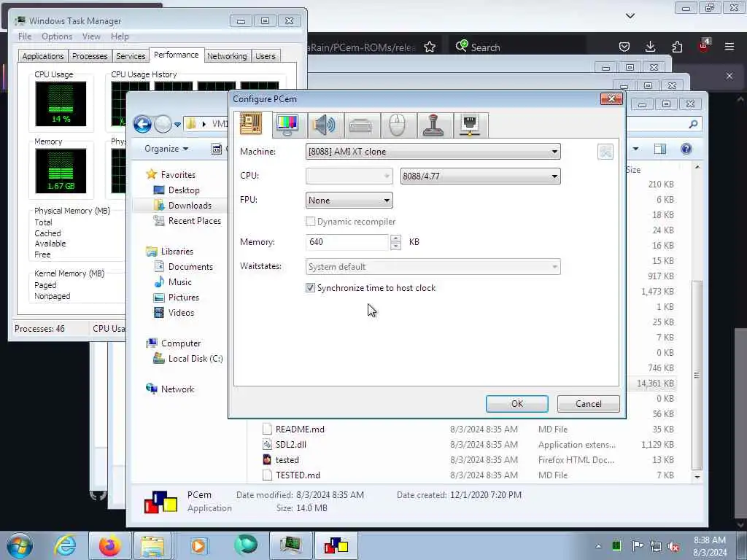Open the network tab in Configure PCem
This screenshot has height=560, width=747.
[x=471, y=125]
